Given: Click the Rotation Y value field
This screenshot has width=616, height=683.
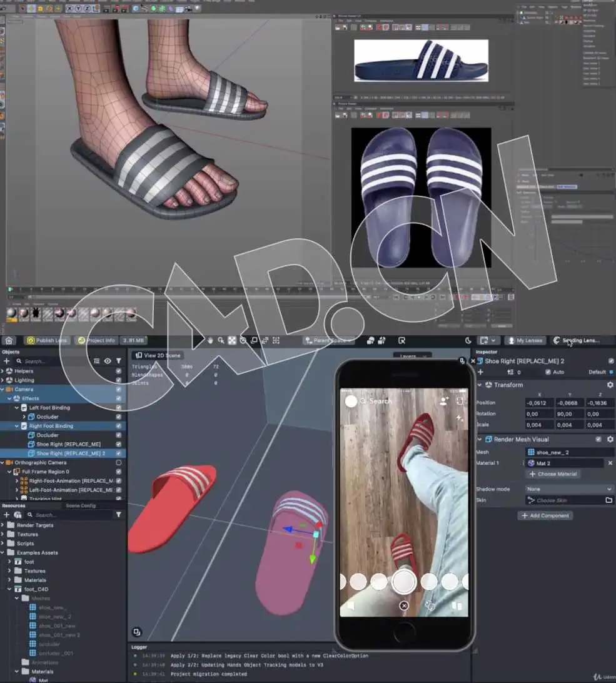Looking at the screenshot, I should point(569,414).
